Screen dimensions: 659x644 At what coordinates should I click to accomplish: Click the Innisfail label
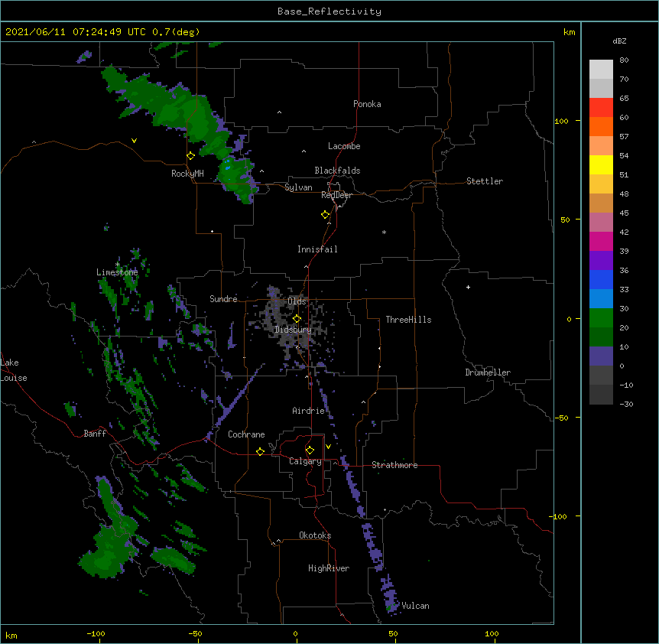coord(317,249)
